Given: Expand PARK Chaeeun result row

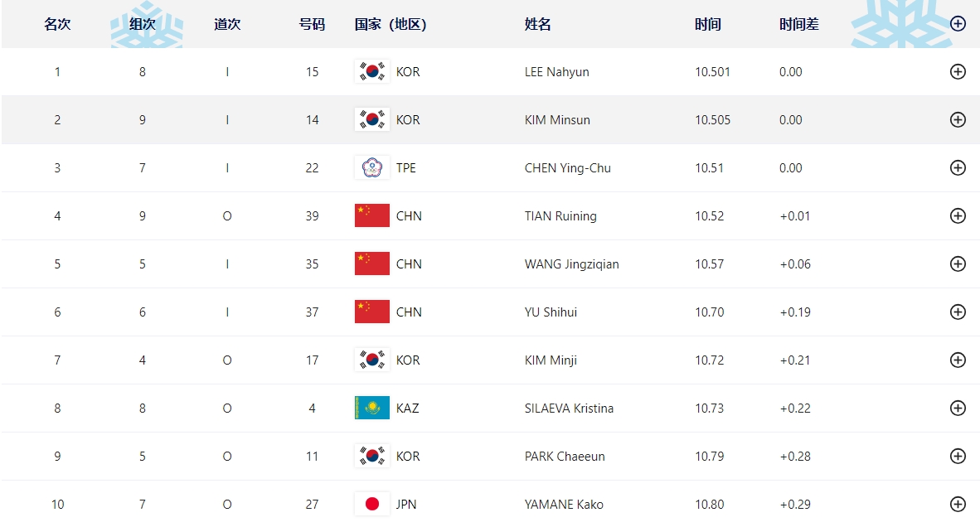Looking at the screenshot, I should (958, 457).
